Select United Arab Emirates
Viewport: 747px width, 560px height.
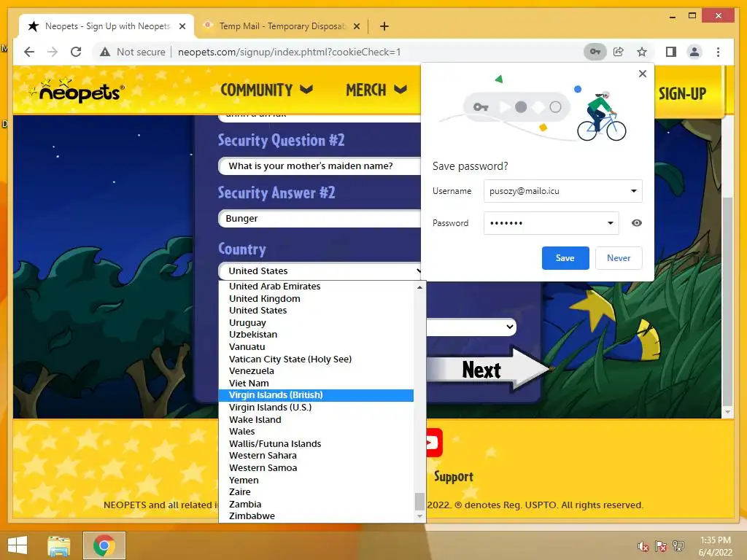pos(317,286)
